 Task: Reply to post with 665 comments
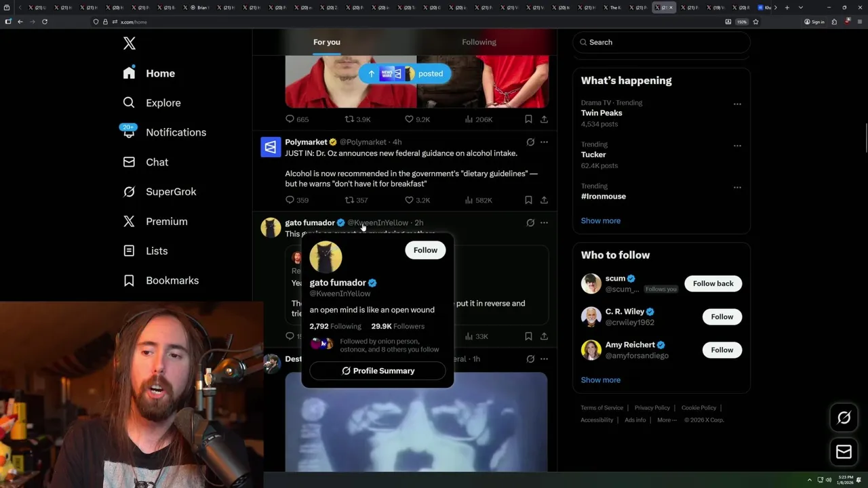pyautogui.click(x=297, y=119)
